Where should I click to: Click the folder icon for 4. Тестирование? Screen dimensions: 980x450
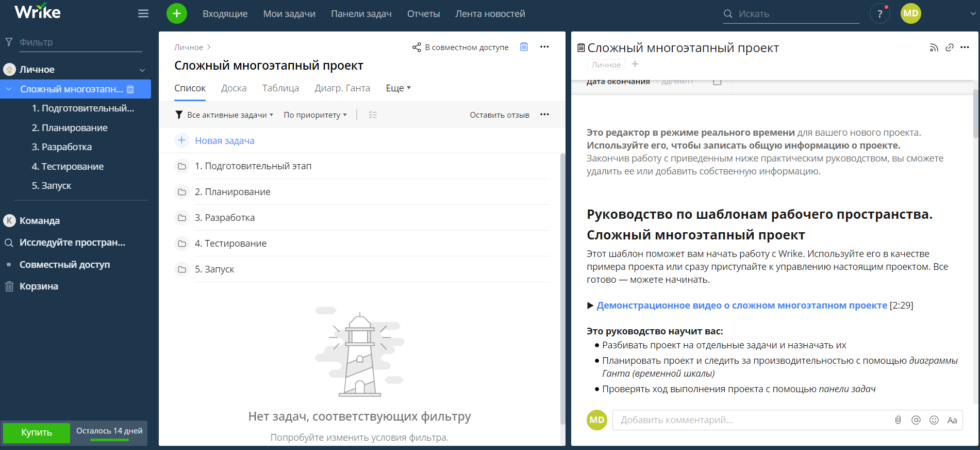181,244
